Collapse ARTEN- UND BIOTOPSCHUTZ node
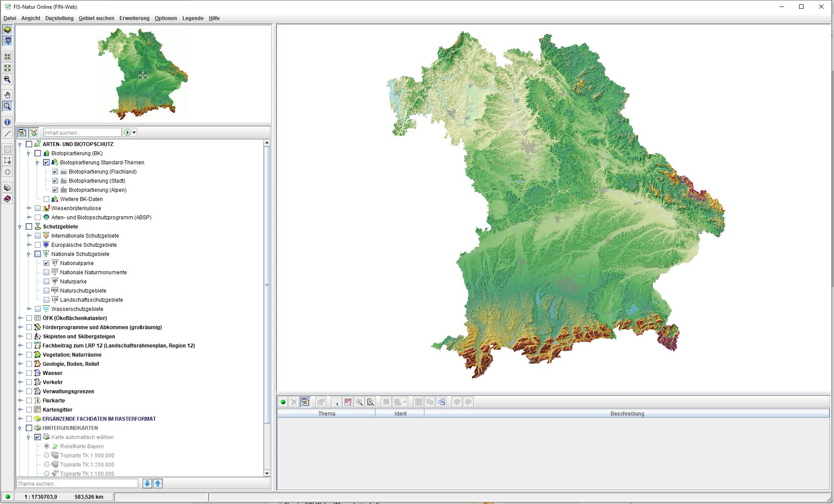 click(20, 144)
